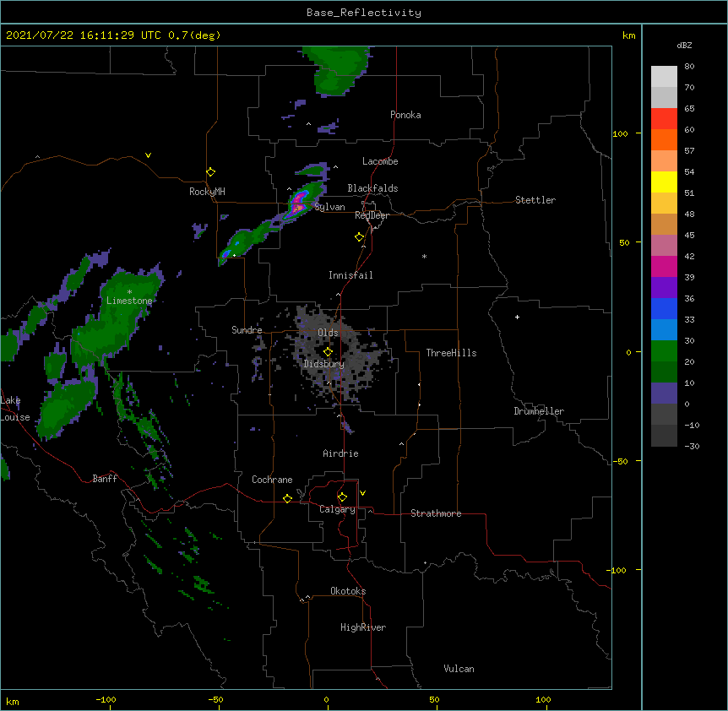Viewport: 728px width, 711px height.
Task: Click the RockyMH label
Action: (x=207, y=192)
